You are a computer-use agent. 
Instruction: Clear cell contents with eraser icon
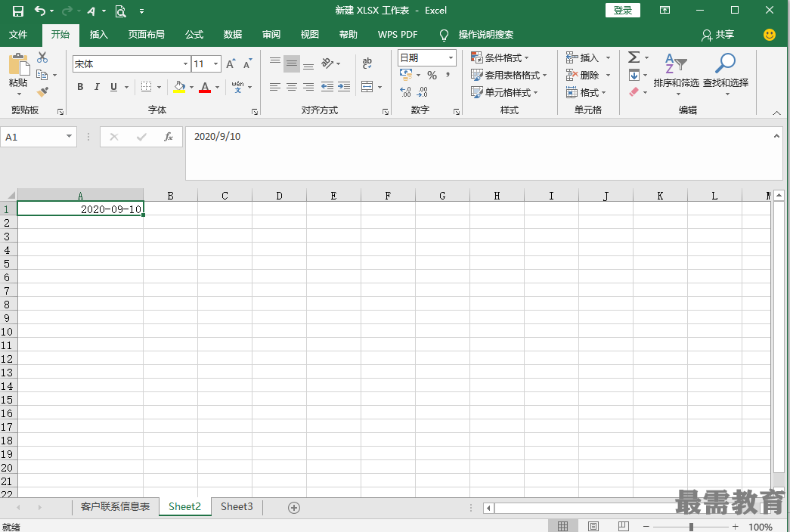[634, 91]
